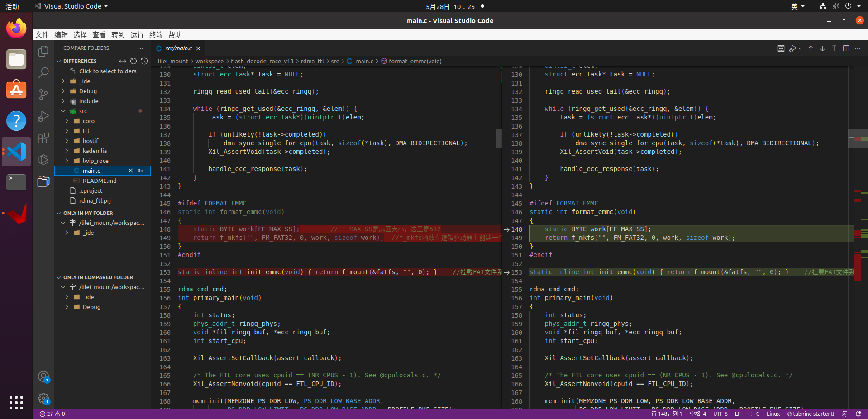
Task: Open Terminal from the Ubuntu dock
Action: pos(16,182)
